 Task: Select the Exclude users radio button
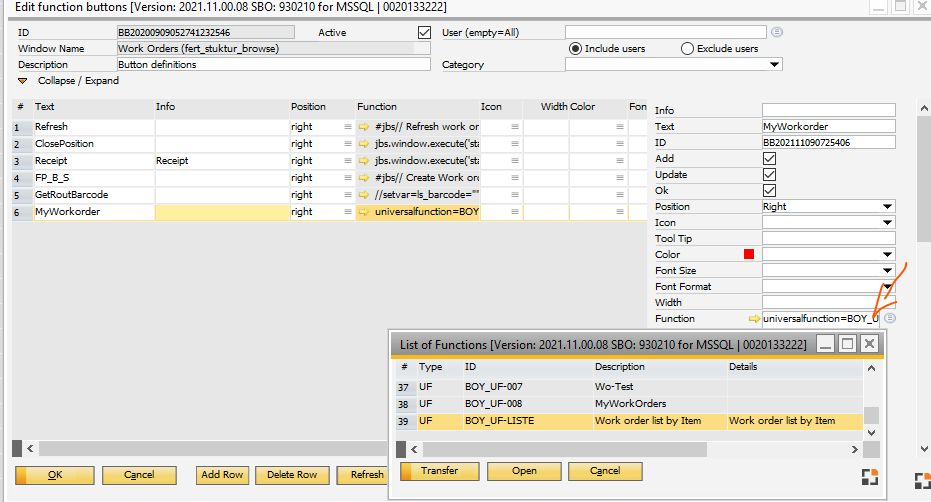click(x=687, y=48)
